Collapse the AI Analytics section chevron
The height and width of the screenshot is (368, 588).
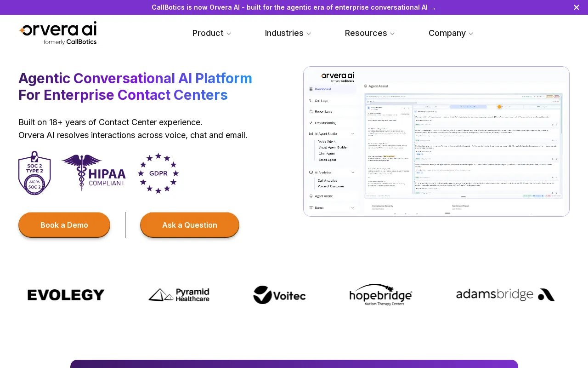(x=353, y=172)
